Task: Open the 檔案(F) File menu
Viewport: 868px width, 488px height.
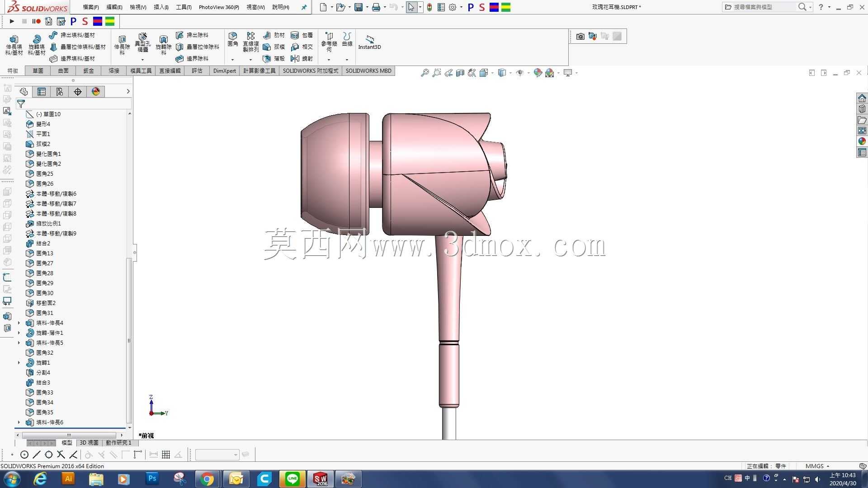Action: (x=91, y=7)
